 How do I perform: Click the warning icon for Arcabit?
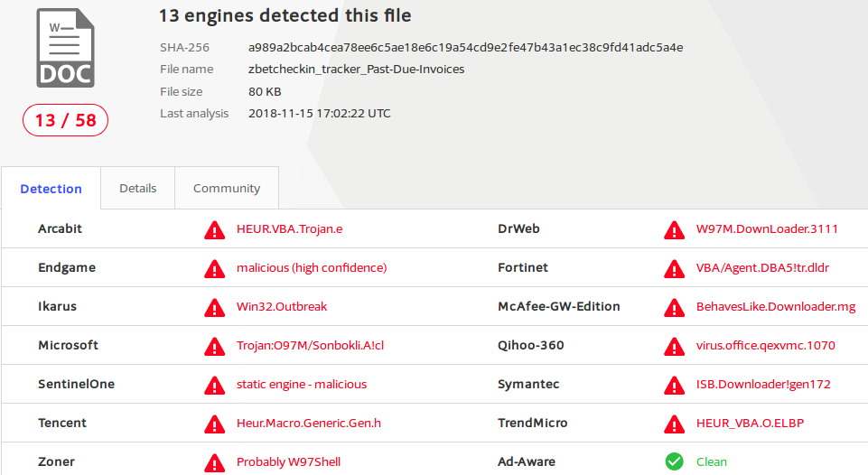(215, 229)
